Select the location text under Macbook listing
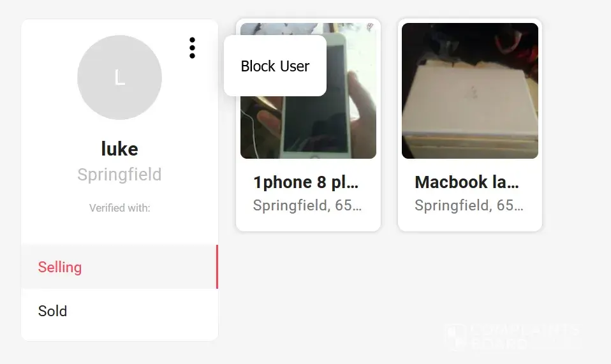The width and height of the screenshot is (611, 364). (x=469, y=205)
